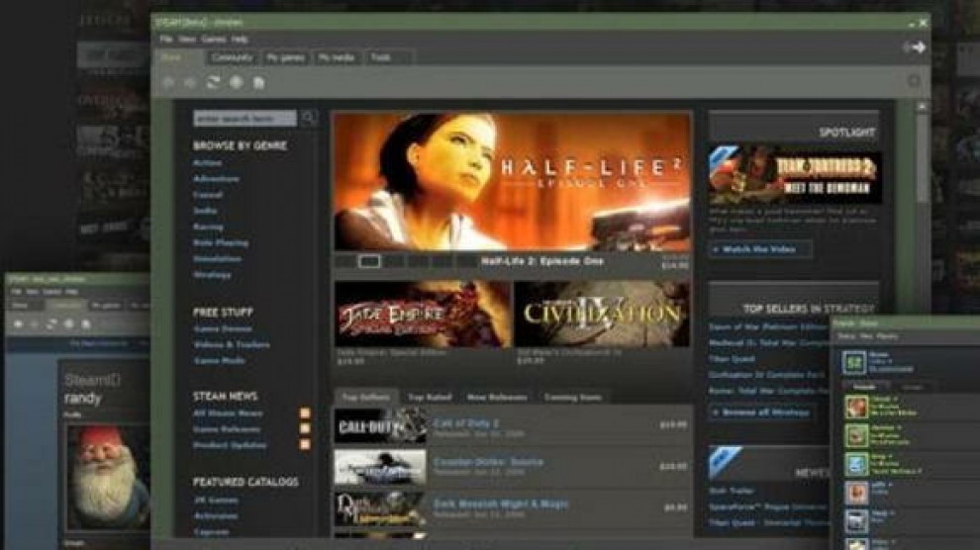
Task: Reload the store page with the refresh icon
Action: [x=213, y=82]
